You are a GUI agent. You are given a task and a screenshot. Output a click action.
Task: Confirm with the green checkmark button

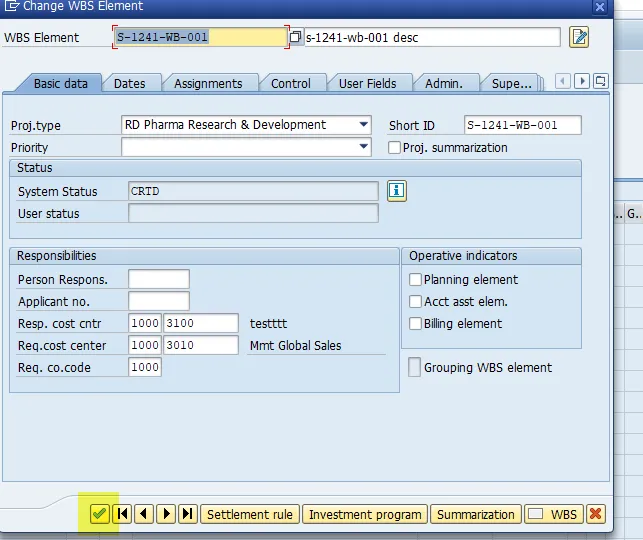tap(100, 514)
